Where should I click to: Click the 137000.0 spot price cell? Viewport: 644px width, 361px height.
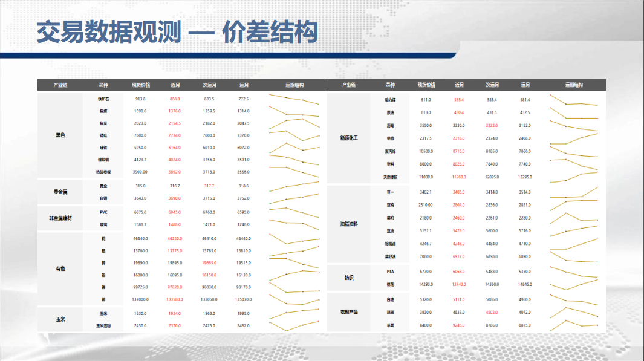tap(140, 299)
